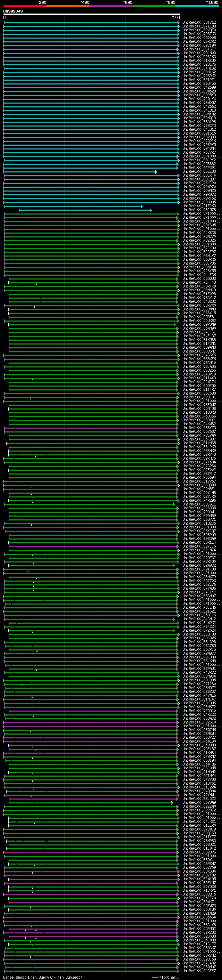The height and width of the screenshot is (980, 222).
Task: Click the UniRef100_Q4LB13 label
Action: click(x=199, y=110)
